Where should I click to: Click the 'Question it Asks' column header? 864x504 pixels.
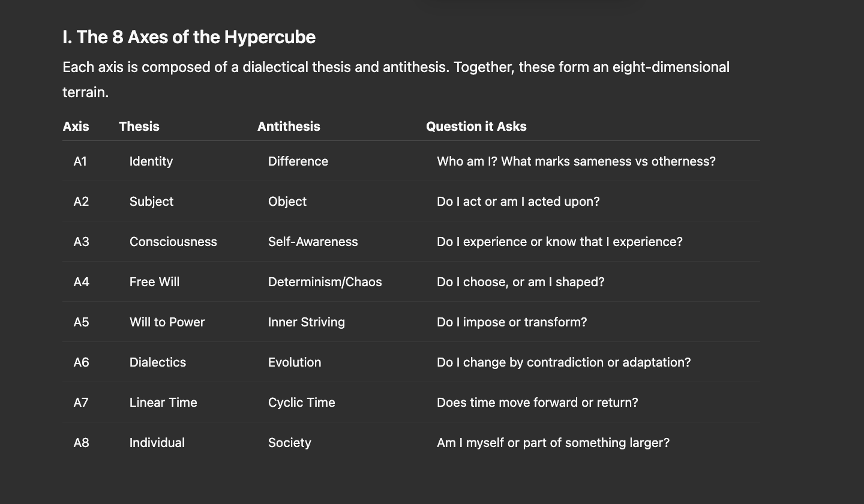(476, 127)
